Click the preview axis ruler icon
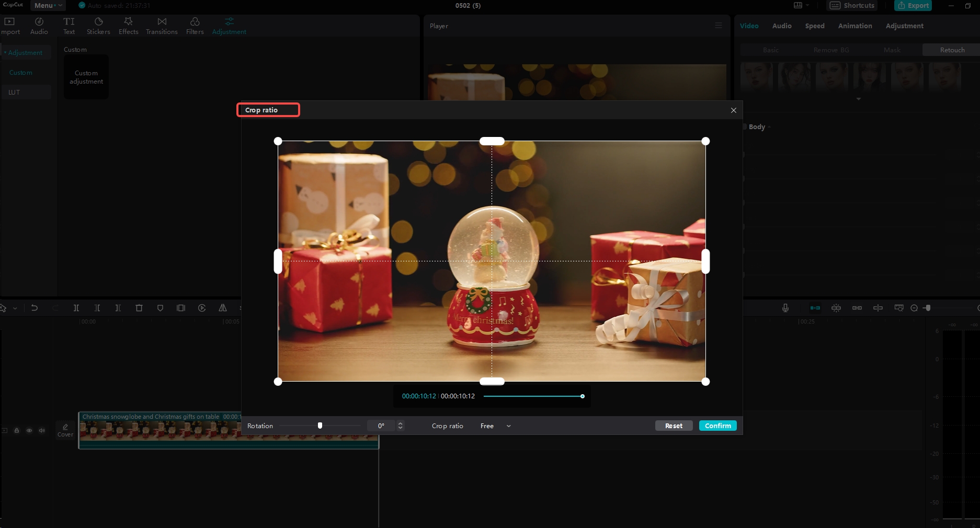This screenshot has width=980, height=528. pyautogui.click(x=899, y=308)
